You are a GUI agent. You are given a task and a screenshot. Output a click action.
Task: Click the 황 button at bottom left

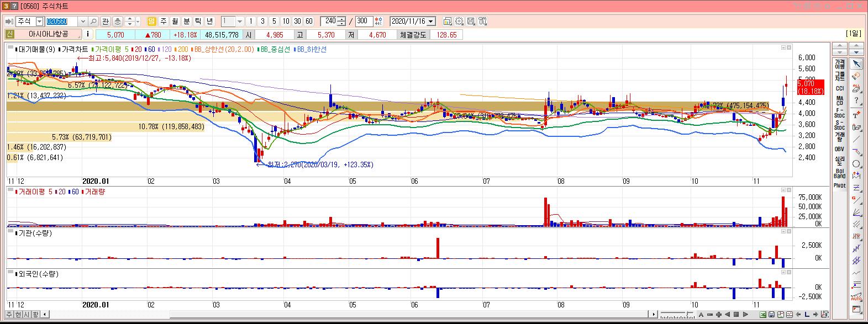coord(36,315)
